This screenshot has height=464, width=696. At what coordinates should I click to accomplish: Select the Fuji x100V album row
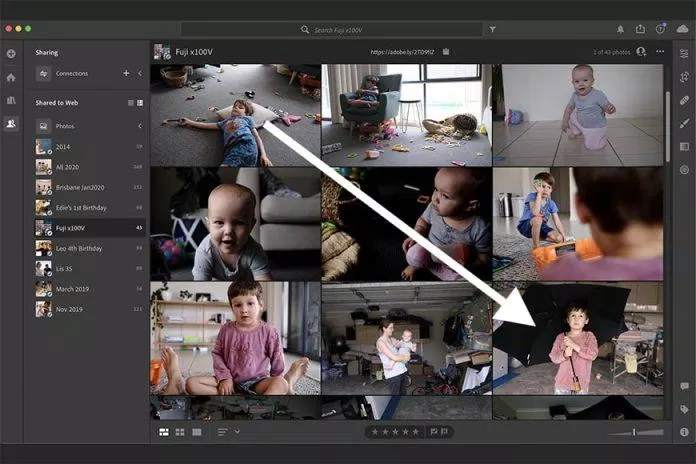click(x=89, y=228)
